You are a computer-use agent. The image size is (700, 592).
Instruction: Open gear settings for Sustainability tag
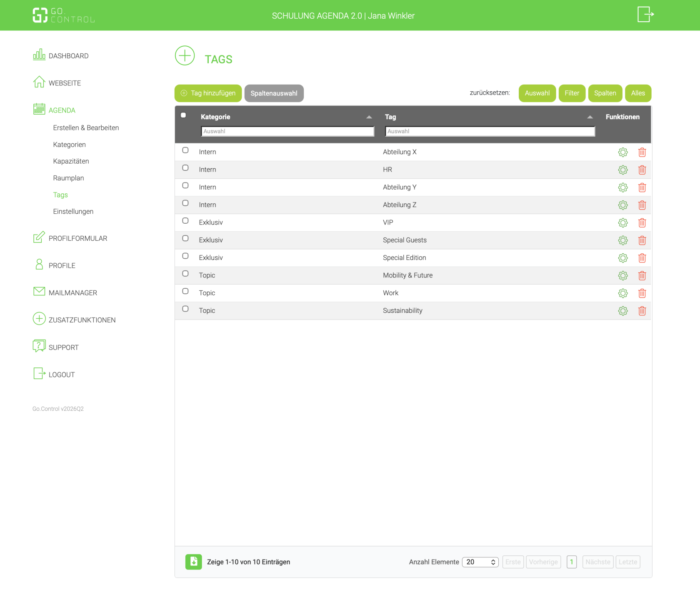click(x=623, y=311)
